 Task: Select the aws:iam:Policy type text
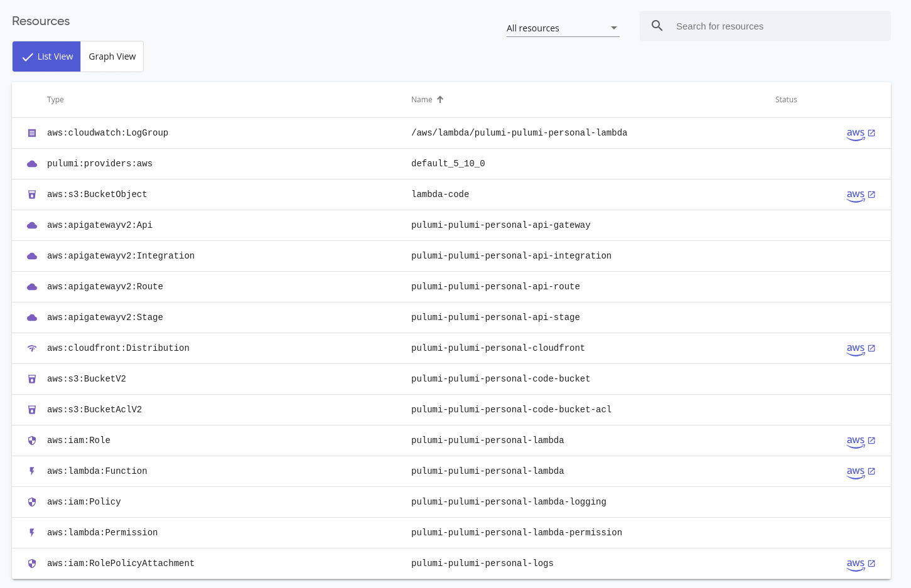[x=84, y=502]
